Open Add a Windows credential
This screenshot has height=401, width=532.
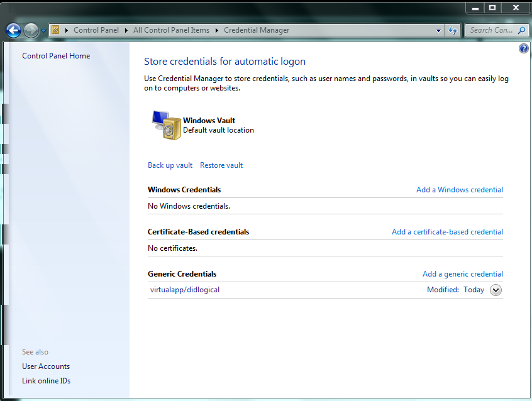460,189
